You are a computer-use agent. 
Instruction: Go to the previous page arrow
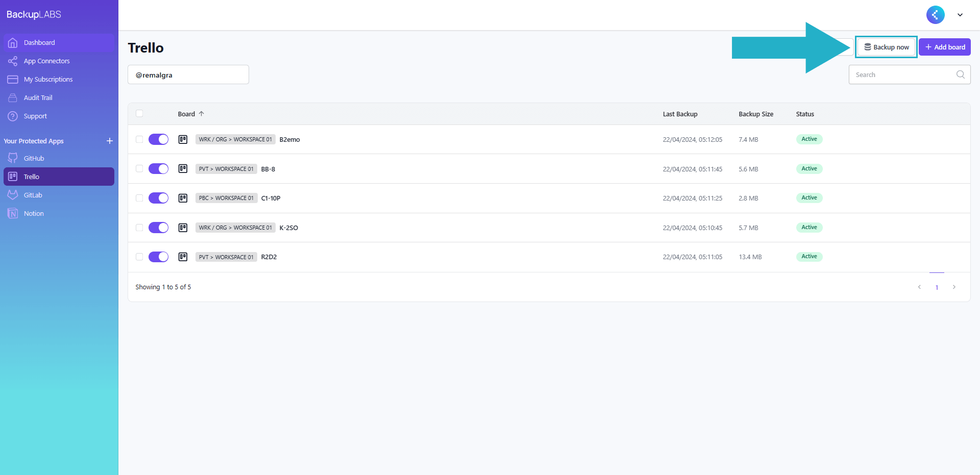[920, 287]
